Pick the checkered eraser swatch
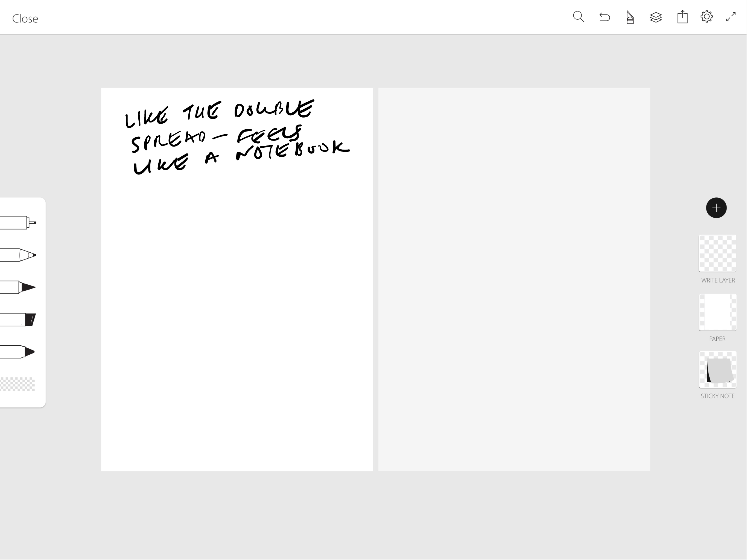The width and height of the screenshot is (747, 560). coord(17,384)
